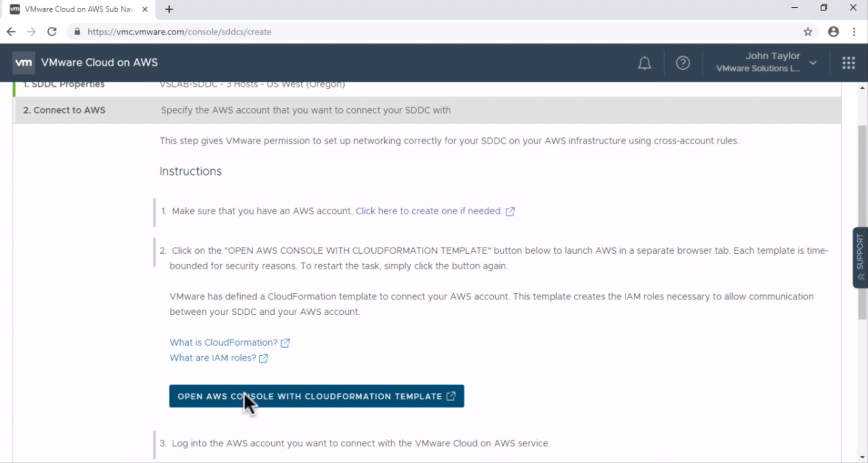Open the browser three-dot menu

(x=854, y=32)
